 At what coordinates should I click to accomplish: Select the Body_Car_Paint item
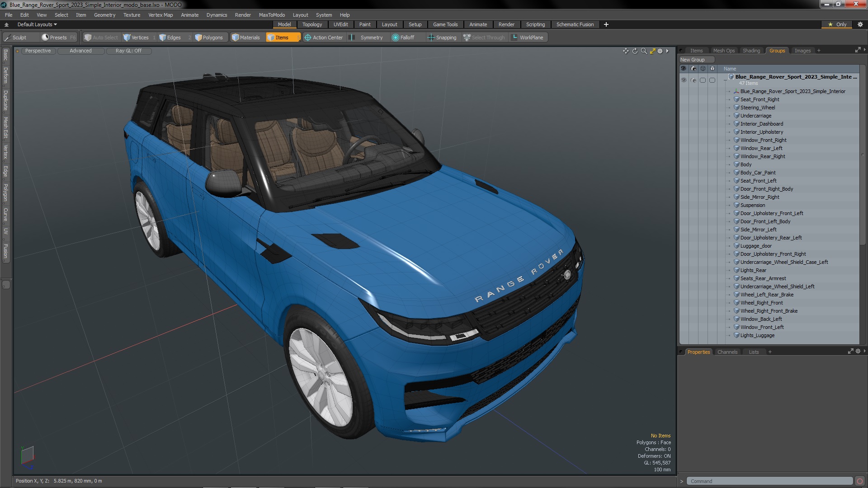(x=758, y=173)
